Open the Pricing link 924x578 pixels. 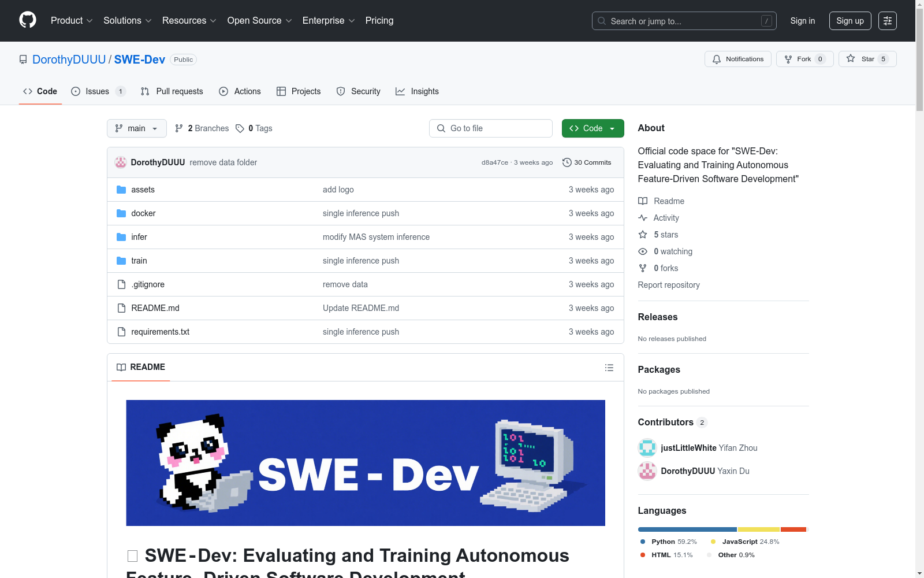point(379,21)
